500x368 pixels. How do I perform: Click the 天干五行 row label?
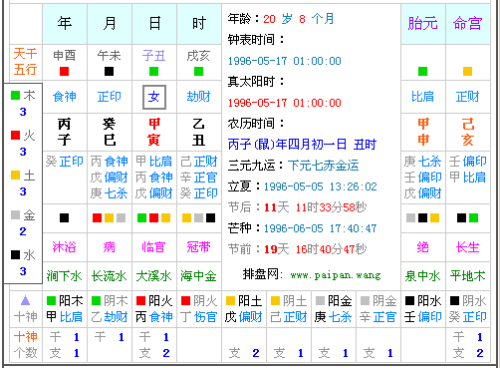point(26,62)
